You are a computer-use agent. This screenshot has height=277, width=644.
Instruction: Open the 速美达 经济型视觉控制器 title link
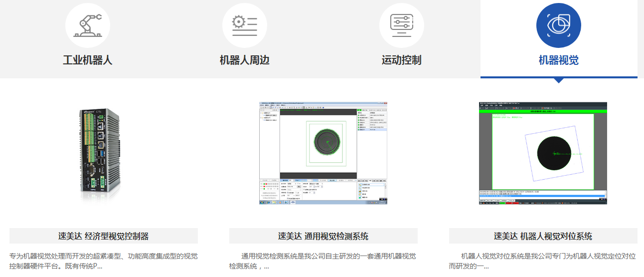(x=104, y=236)
